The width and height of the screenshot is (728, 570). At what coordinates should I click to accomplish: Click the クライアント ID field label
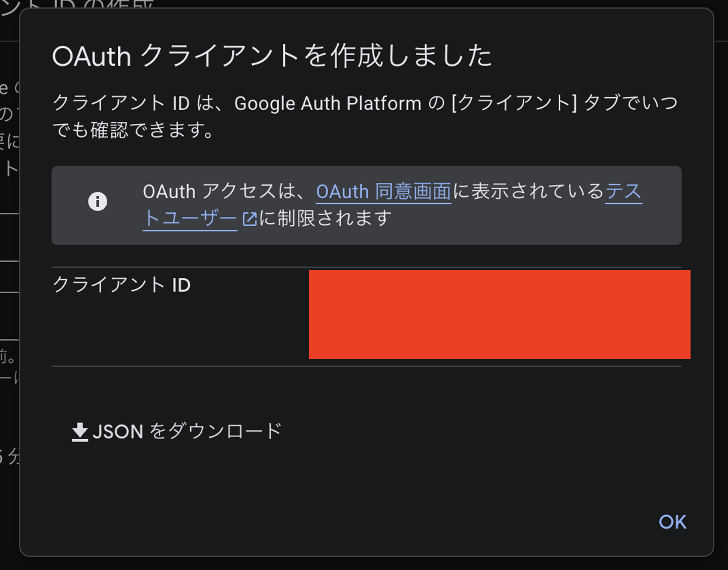click(x=122, y=285)
